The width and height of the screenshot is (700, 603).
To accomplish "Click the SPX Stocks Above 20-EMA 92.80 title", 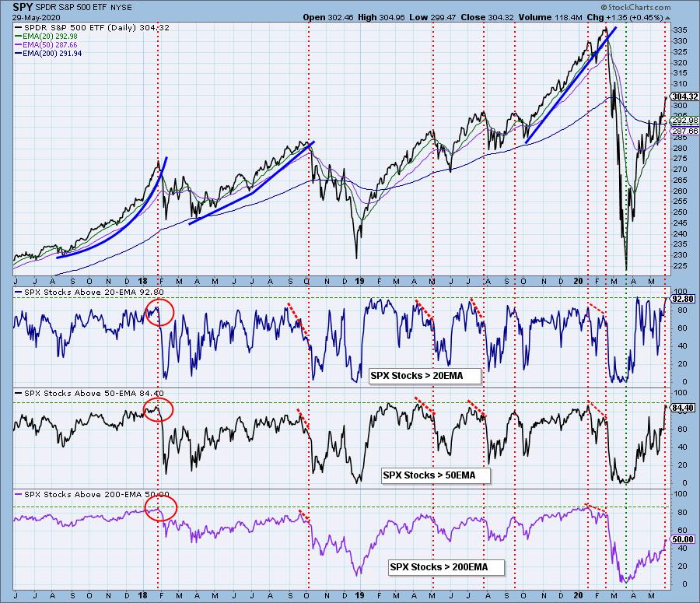I will (94, 292).
